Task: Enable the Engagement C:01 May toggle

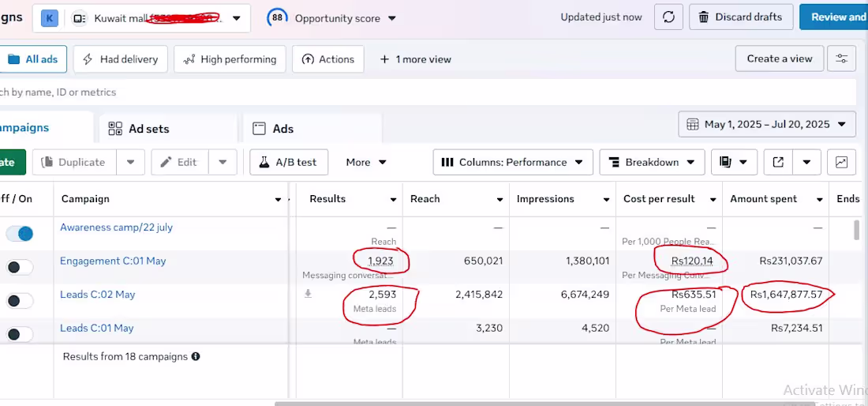Action: tap(20, 267)
